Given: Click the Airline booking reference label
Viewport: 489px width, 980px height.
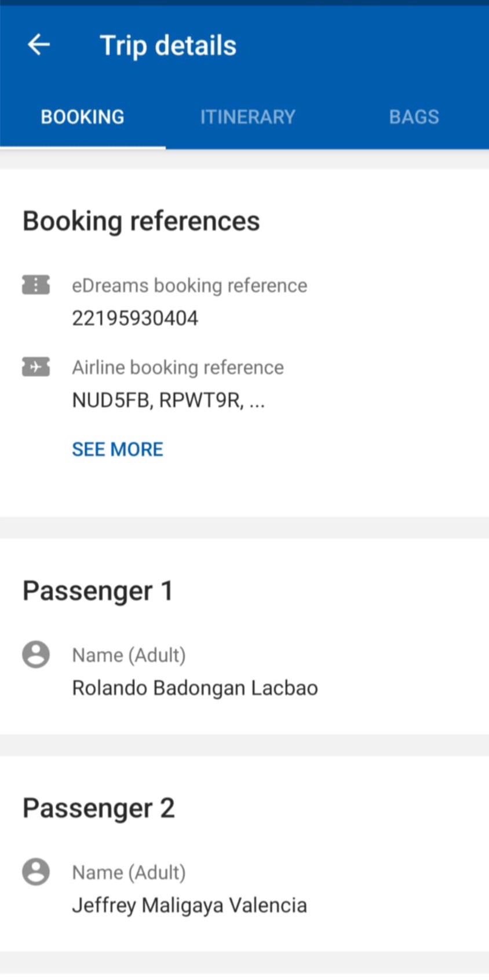Looking at the screenshot, I should [178, 368].
